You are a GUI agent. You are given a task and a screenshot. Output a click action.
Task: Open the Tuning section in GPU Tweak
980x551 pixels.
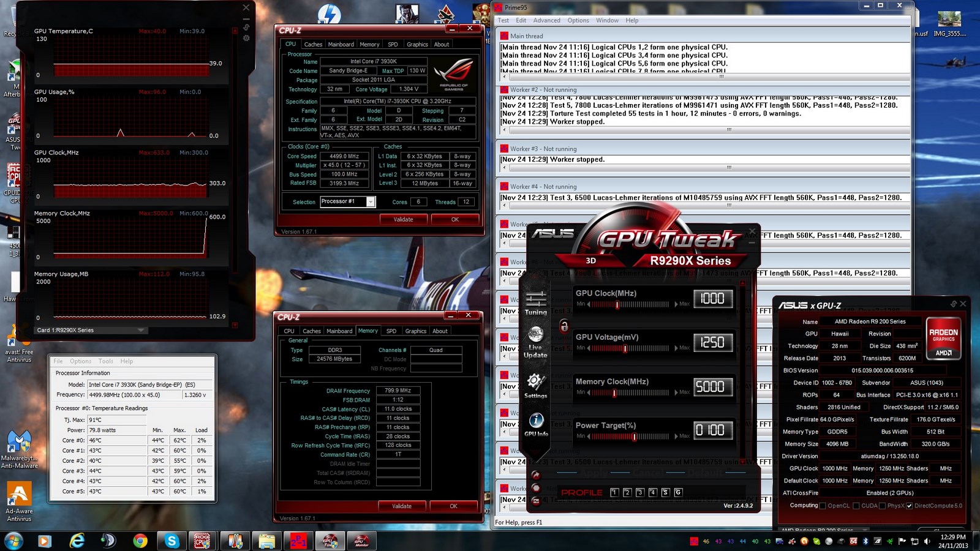535,302
